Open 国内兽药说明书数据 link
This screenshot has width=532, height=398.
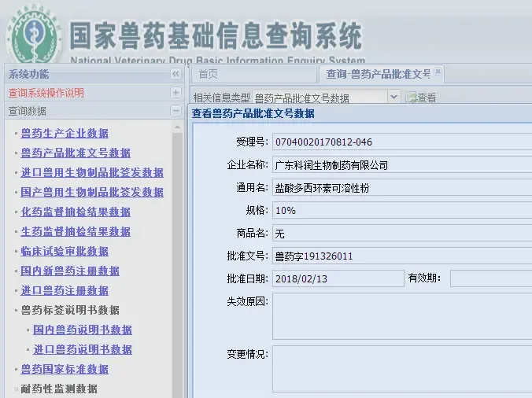coord(83,330)
